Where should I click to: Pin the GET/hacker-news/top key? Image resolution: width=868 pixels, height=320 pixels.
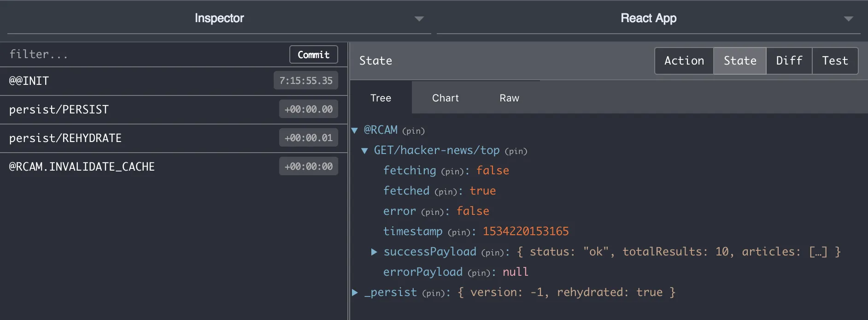[516, 151]
